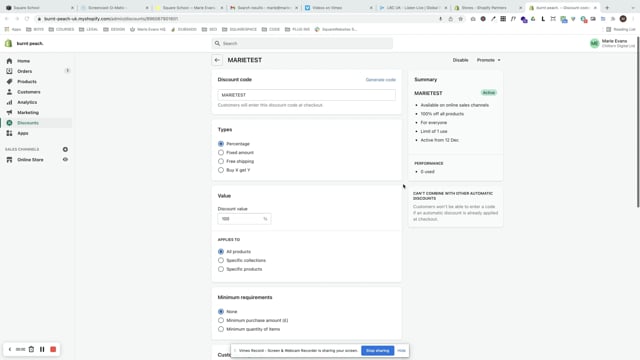This screenshot has height=360, width=640.
Task: Open Apps in sidebar
Action: [22, 133]
